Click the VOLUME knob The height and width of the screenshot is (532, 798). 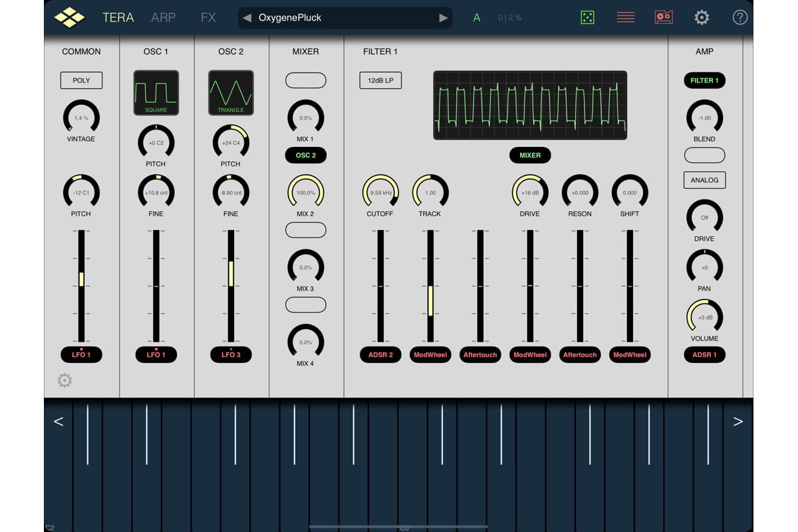pyautogui.click(x=704, y=317)
